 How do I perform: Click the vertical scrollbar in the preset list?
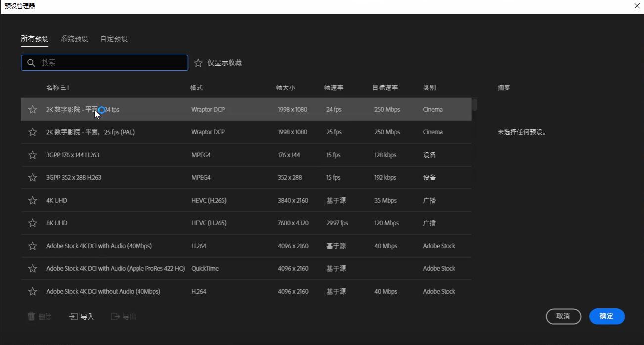tap(474, 104)
